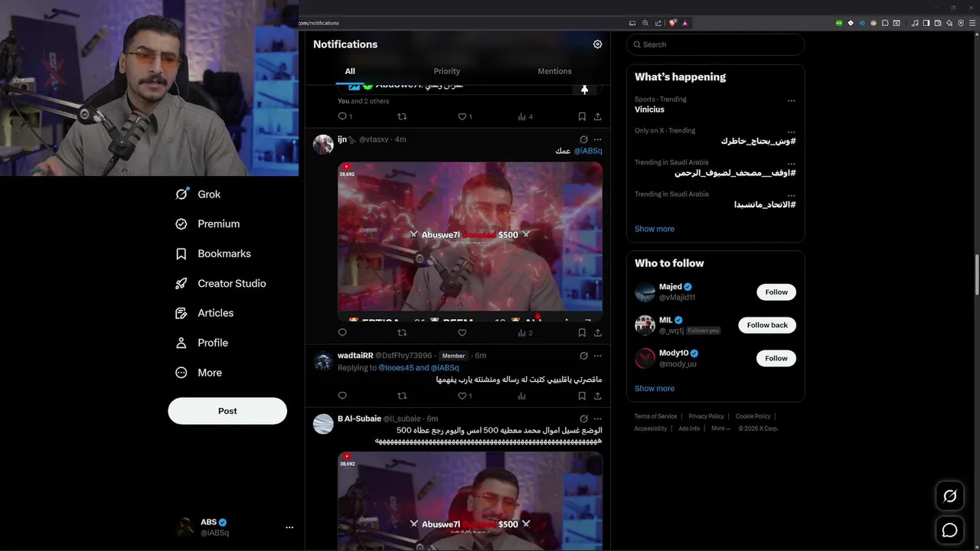The image size is (980, 551).
Task: Like wadtaiRR's post
Action: pyautogui.click(x=465, y=396)
